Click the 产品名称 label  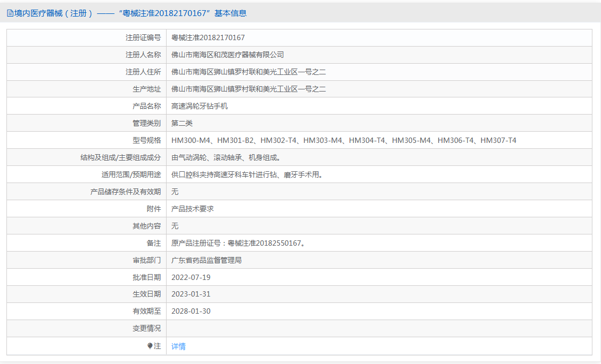[147, 106]
